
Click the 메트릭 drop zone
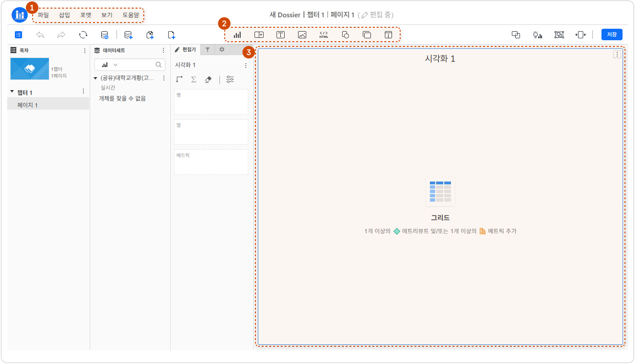tap(211, 162)
